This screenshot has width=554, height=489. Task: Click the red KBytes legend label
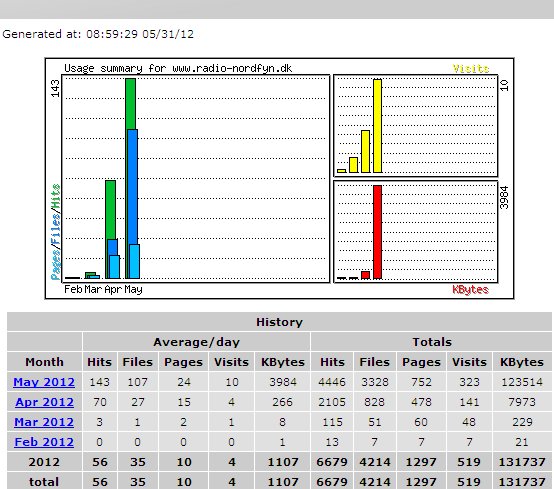tap(470, 290)
